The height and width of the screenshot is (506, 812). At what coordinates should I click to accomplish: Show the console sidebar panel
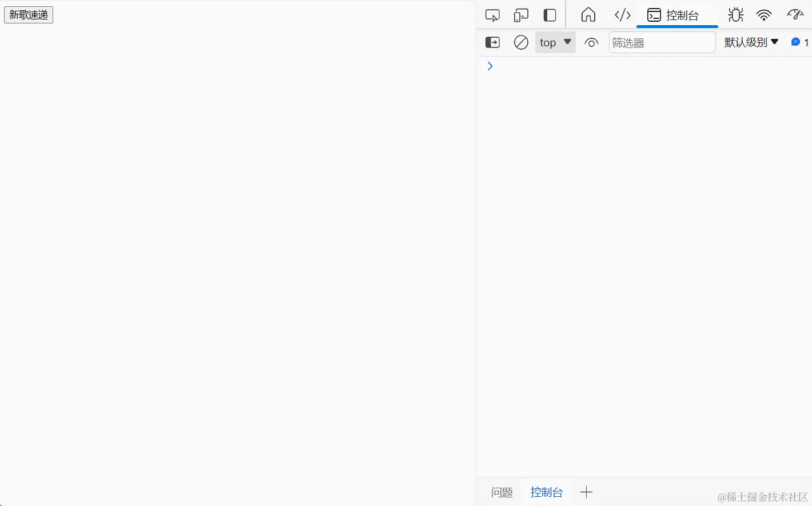[492, 42]
